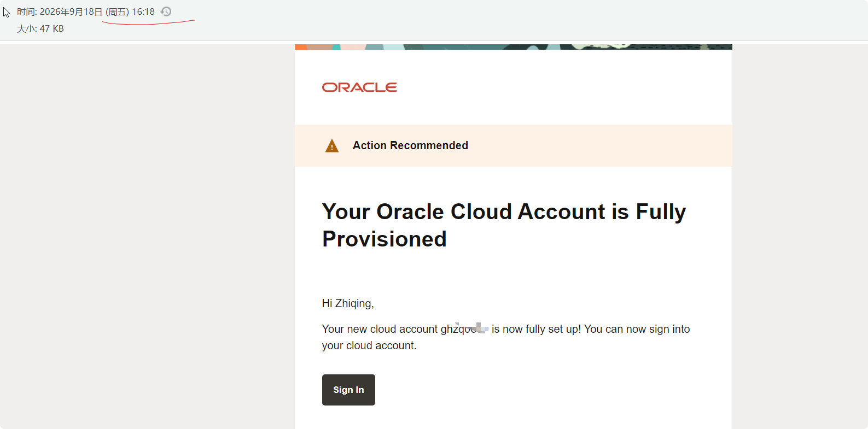Click the orange warning triangle icon
This screenshot has width=868, height=429.
(x=332, y=146)
